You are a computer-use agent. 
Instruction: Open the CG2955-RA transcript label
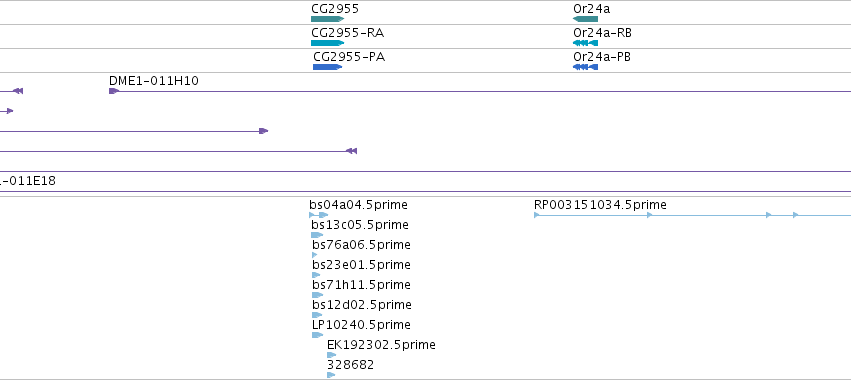[x=347, y=33]
